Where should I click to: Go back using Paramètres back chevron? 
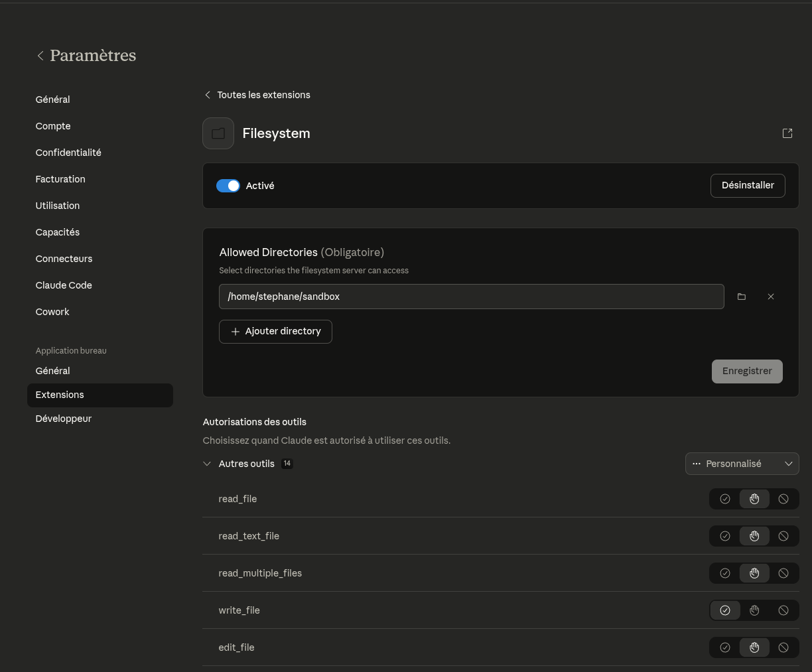40,56
